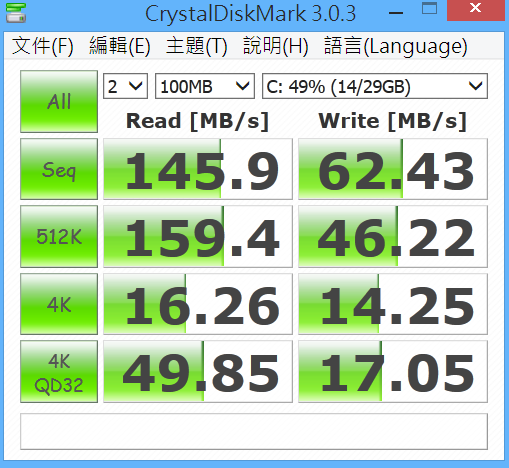Viewport: 509px width, 468px height.
Task: Expand the test run count dropdown showing 2
Action: click(125, 86)
